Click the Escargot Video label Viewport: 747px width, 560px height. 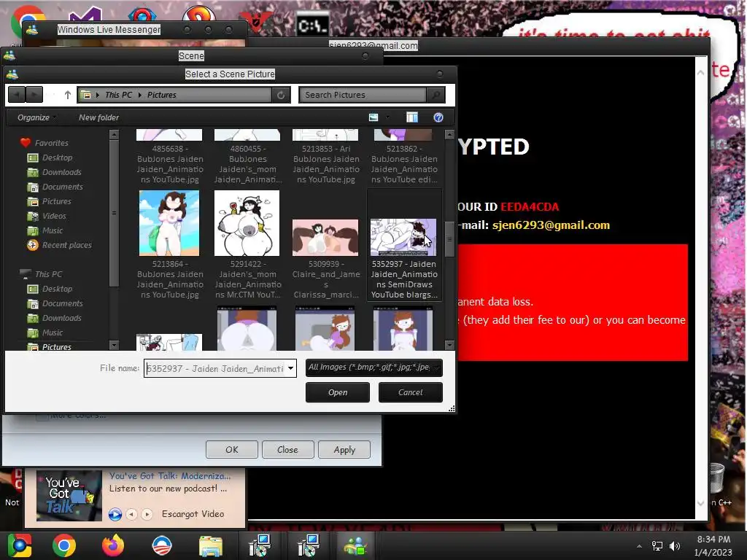click(x=193, y=514)
